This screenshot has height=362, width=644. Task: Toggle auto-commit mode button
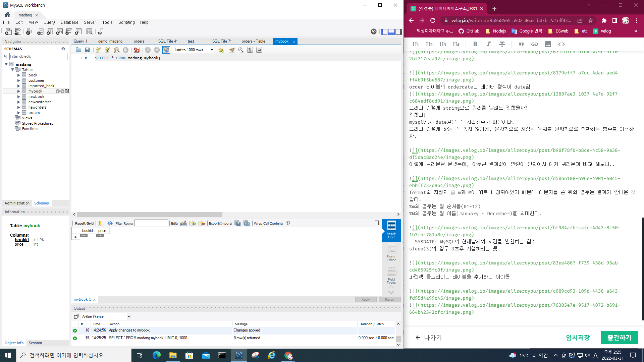point(166,50)
